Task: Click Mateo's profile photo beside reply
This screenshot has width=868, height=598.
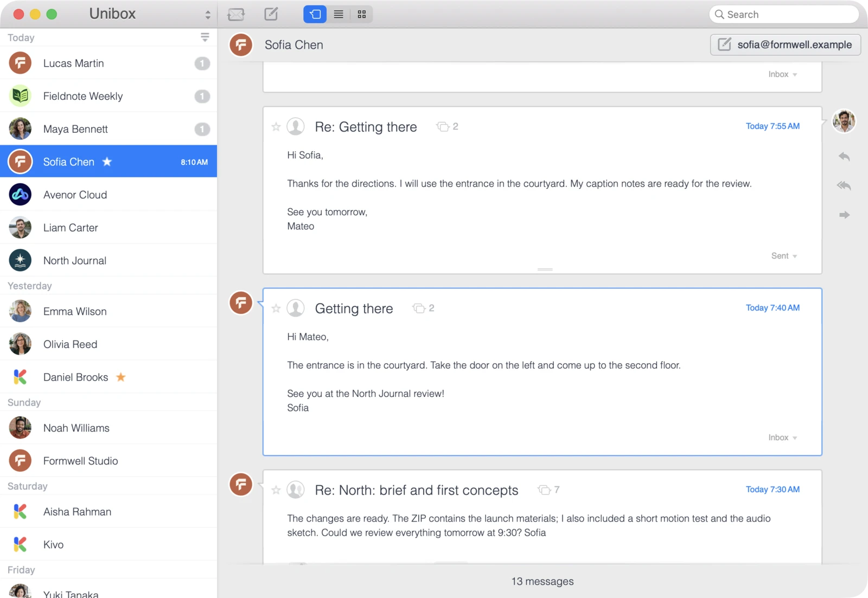Action: tap(844, 120)
